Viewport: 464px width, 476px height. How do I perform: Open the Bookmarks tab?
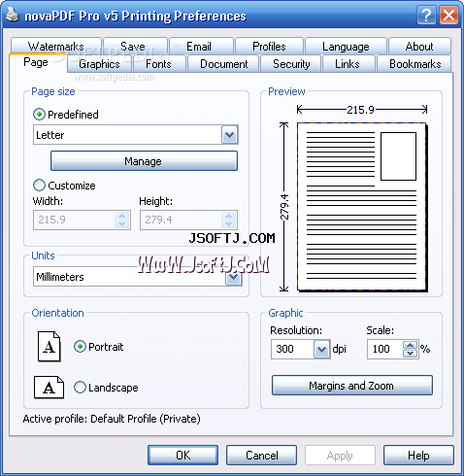point(415,64)
